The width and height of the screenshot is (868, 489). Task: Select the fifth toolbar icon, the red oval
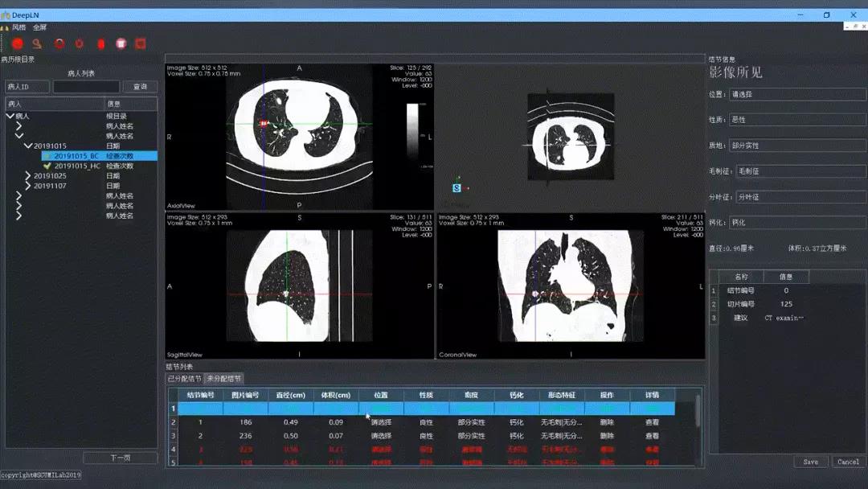(x=101, y=43)
